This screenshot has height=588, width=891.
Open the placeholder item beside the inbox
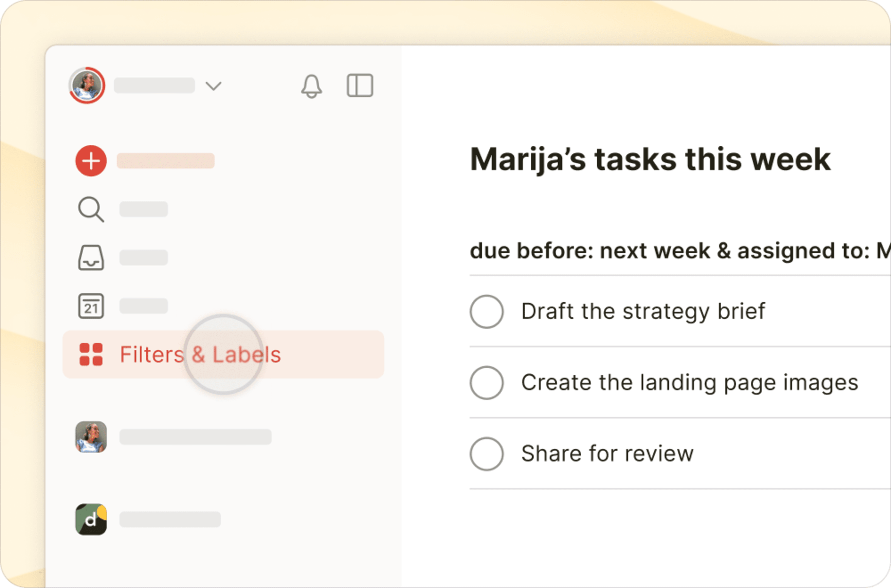(144, 258)
